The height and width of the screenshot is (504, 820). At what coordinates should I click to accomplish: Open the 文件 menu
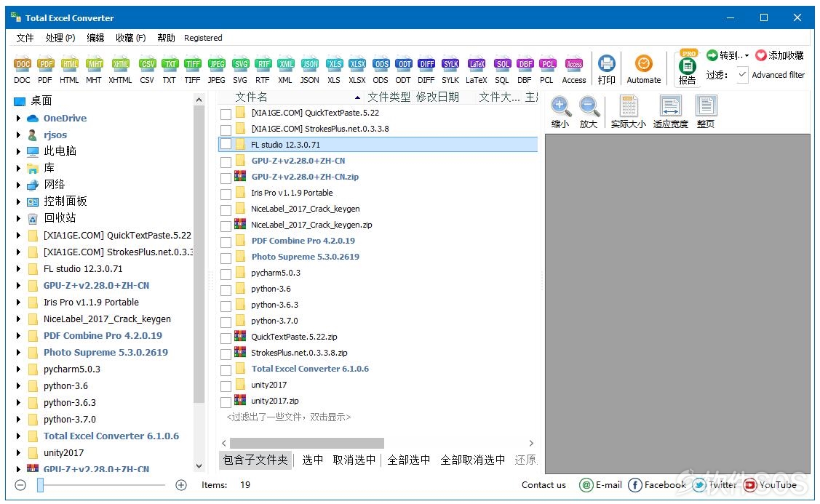(25, 38)
